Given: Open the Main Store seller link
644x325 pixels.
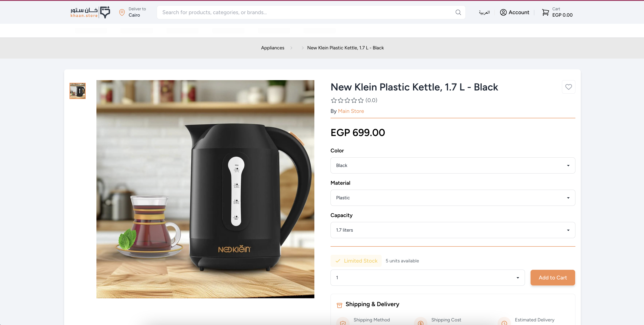Looking at the screenshot, I should [x=351, y=111].
